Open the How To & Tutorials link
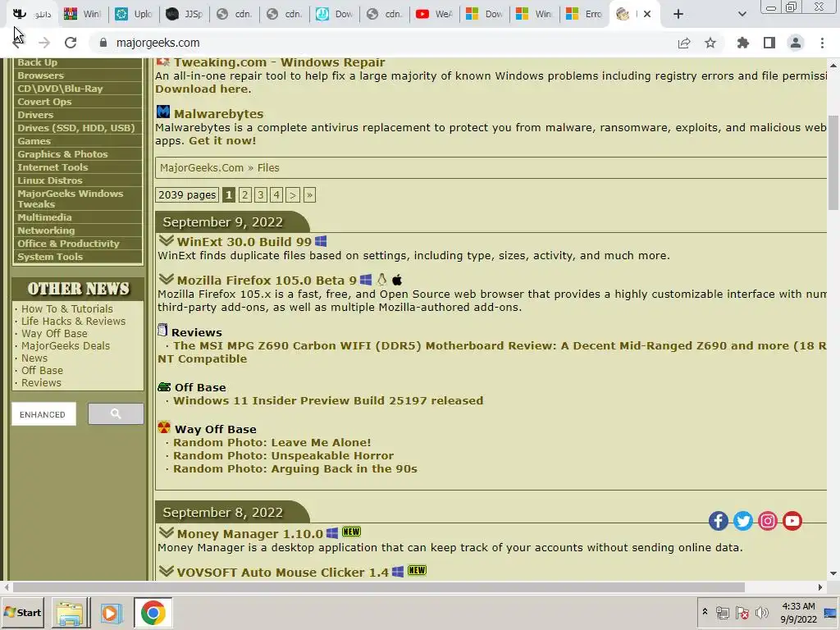The image size is (840, 630). (67, 309)
